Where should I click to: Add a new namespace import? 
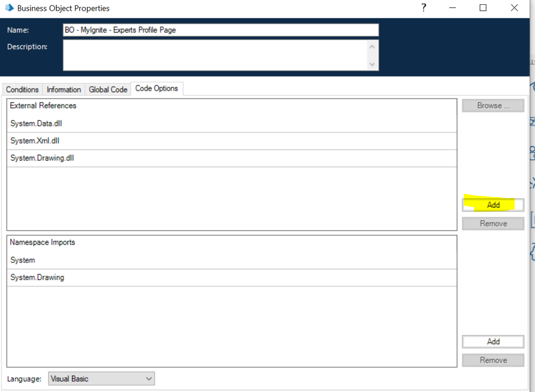click(x=493, y=342)
